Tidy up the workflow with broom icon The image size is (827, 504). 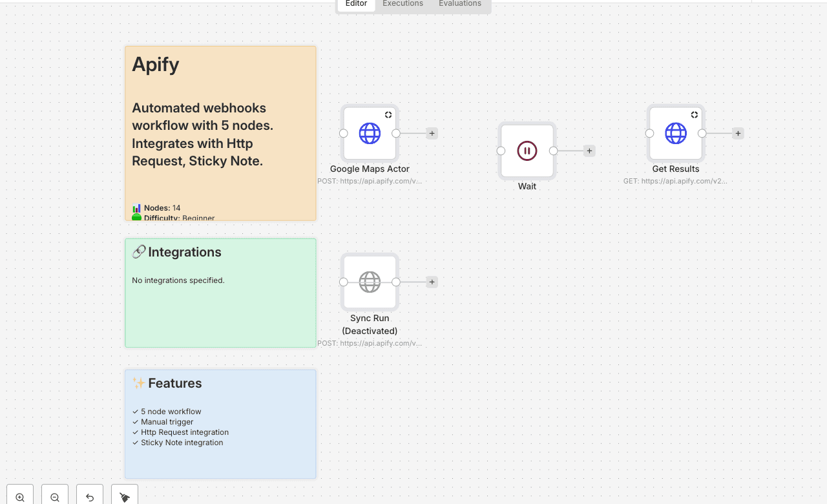pyautogui.click(x=125, y=497)
